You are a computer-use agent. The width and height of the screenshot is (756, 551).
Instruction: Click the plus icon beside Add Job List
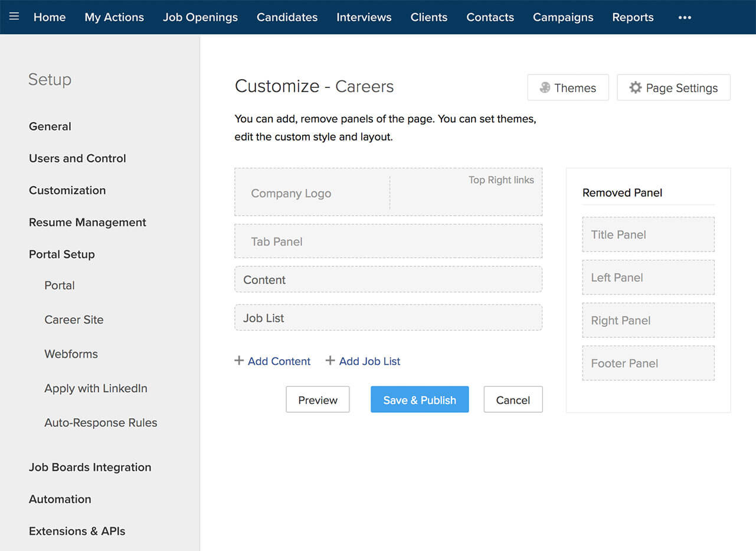tap(330, 361)
